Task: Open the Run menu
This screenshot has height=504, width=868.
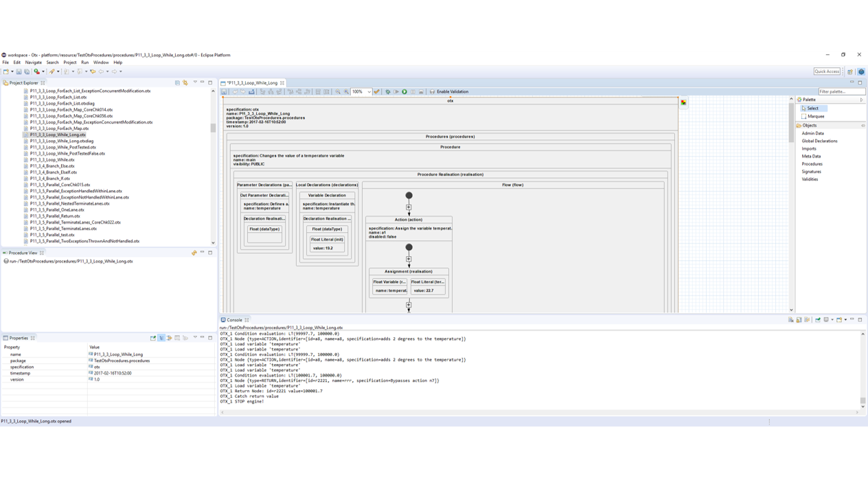Action: pyautogui.click(x=84, y=62)
